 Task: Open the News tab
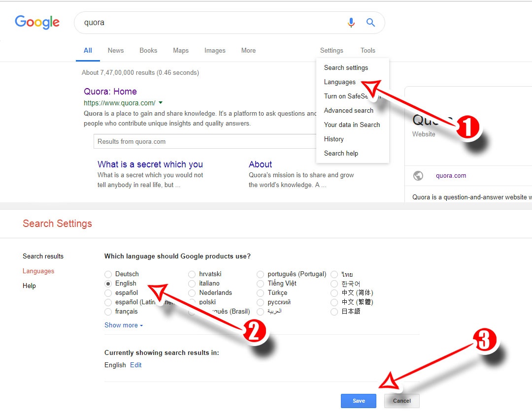click(x=116, y=51)
